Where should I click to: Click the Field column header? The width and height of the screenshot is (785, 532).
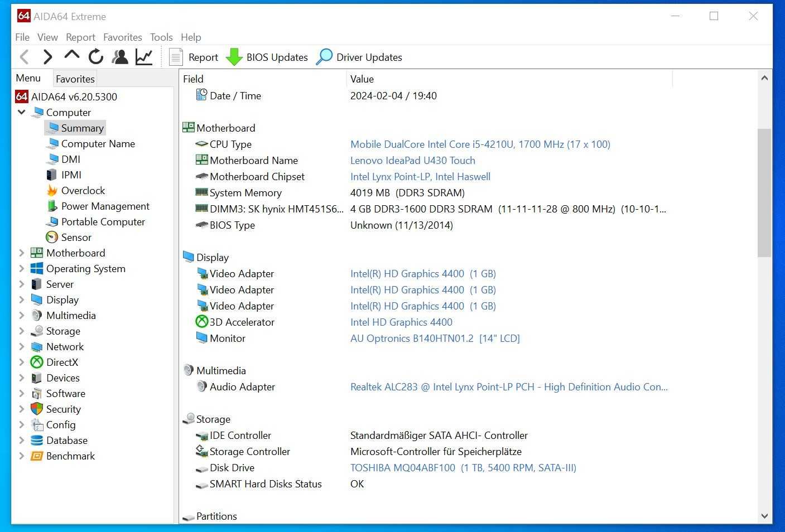click(x=263, y=79)
